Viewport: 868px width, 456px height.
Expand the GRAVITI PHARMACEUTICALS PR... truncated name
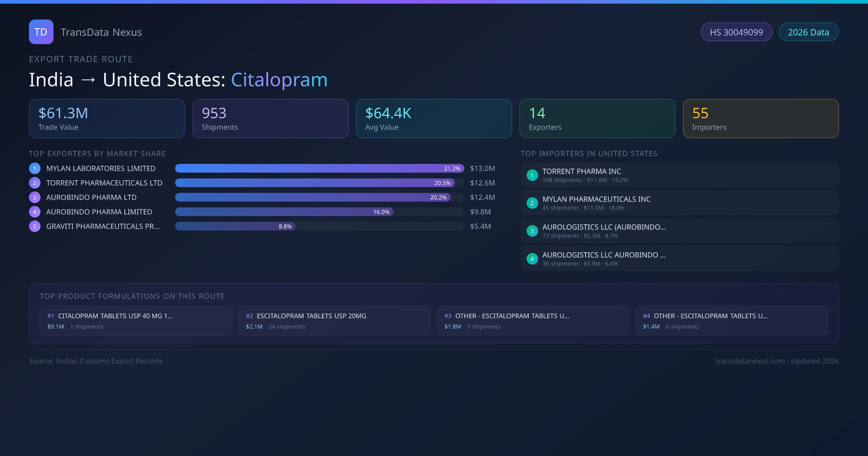coord(102,226)
